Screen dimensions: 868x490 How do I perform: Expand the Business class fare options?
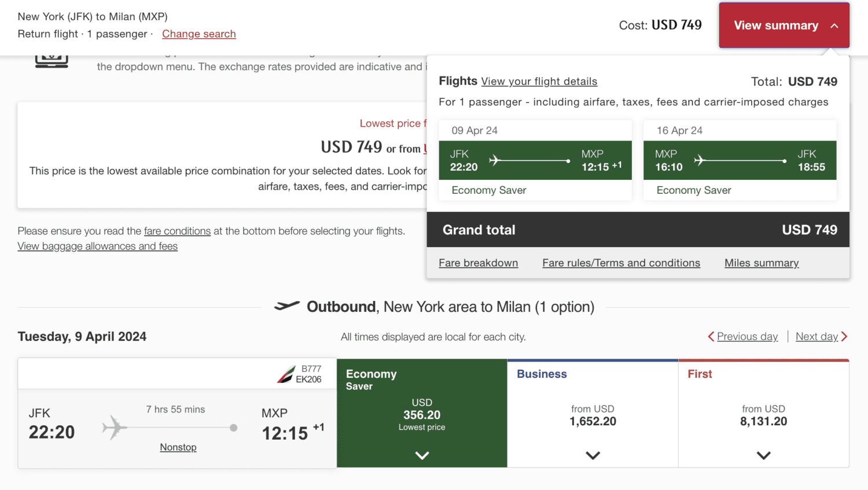592,455
